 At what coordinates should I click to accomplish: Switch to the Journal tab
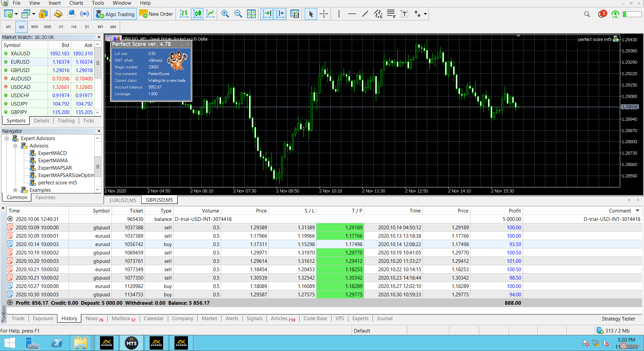(x=384, y=318)
